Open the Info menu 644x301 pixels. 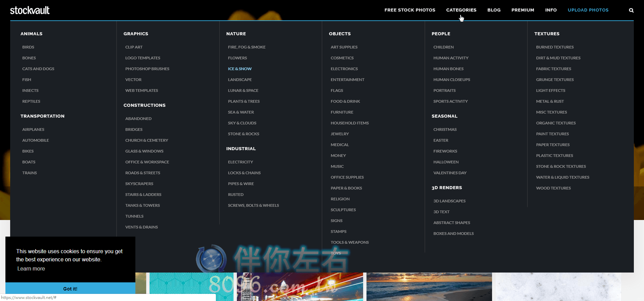[x=551, y=10]
